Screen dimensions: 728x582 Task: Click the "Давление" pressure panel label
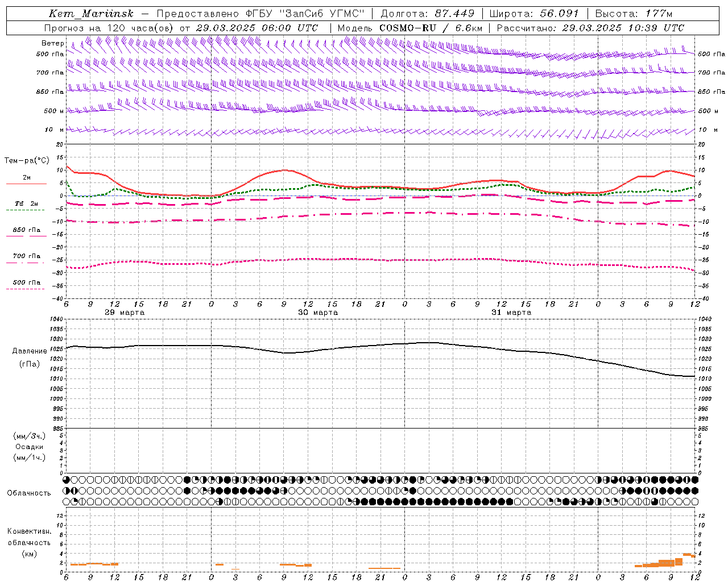[x=30, y=351]
